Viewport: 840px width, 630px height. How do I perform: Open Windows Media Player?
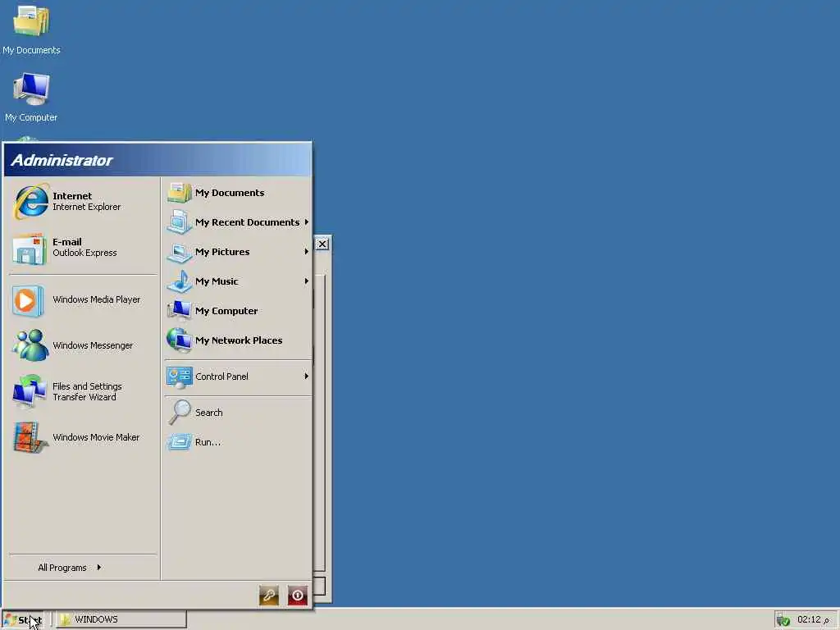coord(84,300)
